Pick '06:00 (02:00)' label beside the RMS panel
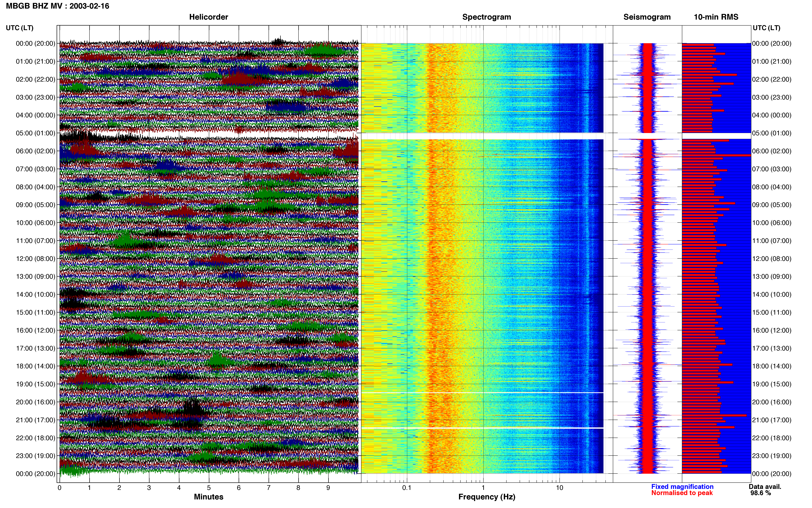812x508 pixels. (x=772, y=151)
